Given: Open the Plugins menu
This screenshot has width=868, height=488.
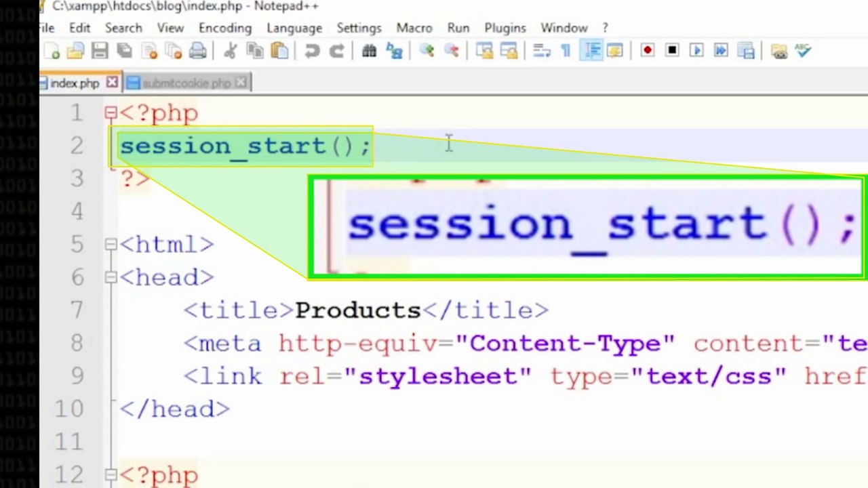Looking at the screenshot, I should 505,28.
